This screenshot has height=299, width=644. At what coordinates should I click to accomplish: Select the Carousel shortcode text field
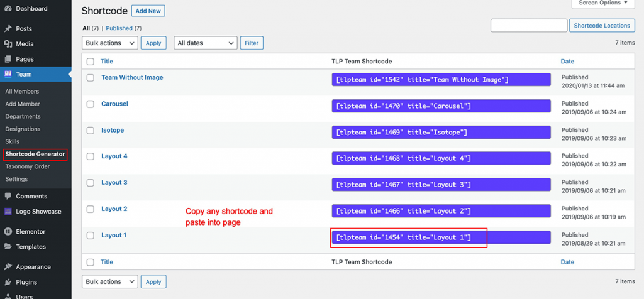(x=441, y=106)
